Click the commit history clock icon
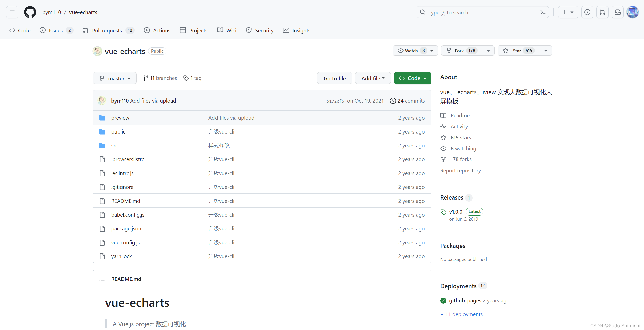This screenshot has width=644, height=330. click(x=392, y=101)
